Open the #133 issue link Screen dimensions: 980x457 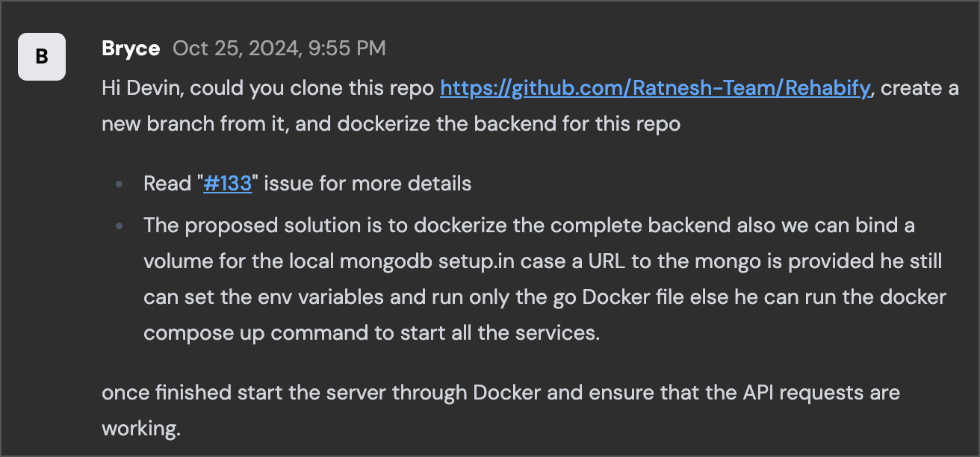(227, 184)
